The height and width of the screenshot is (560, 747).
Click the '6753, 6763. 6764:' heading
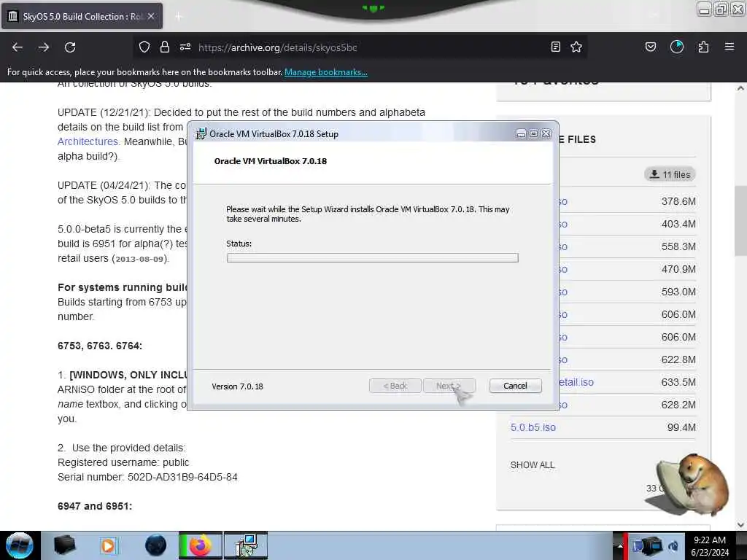tap(100, 346)
